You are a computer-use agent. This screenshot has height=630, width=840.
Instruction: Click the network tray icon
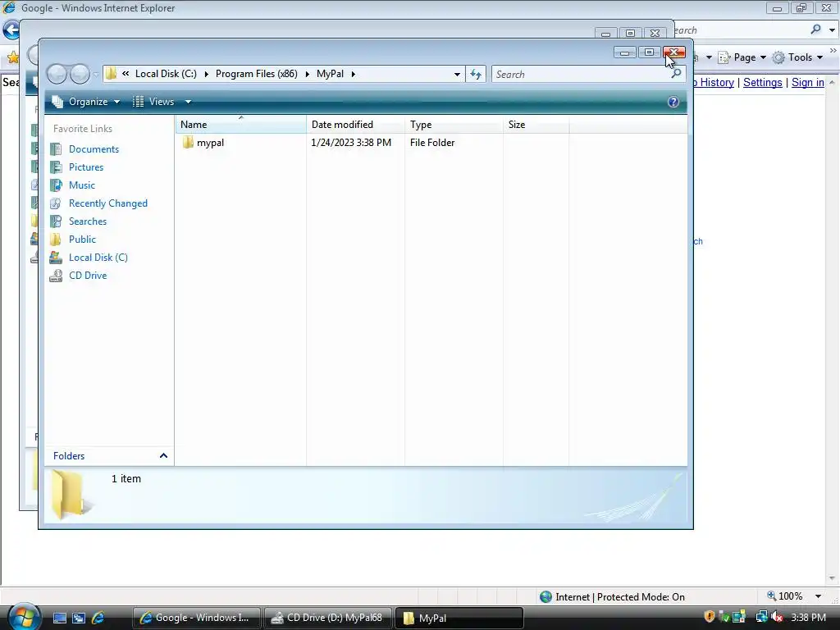point(760,617)
